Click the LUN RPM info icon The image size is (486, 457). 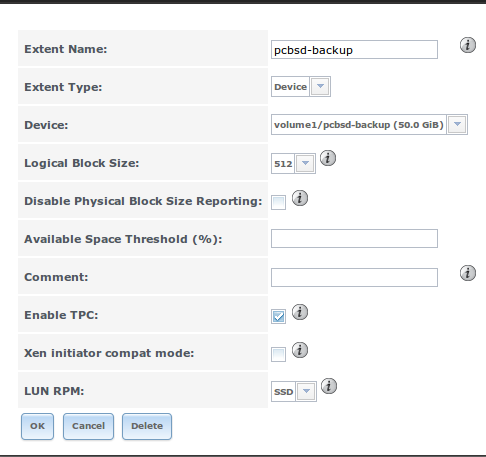pos(329,386)
